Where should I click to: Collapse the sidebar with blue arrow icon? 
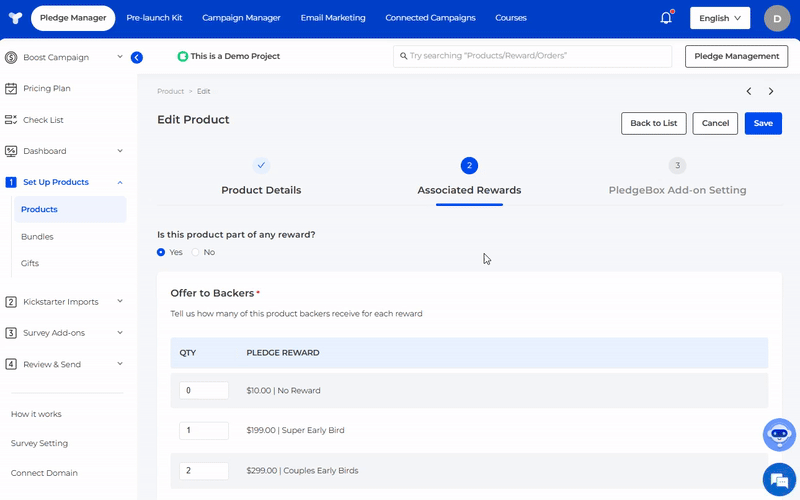137,57
